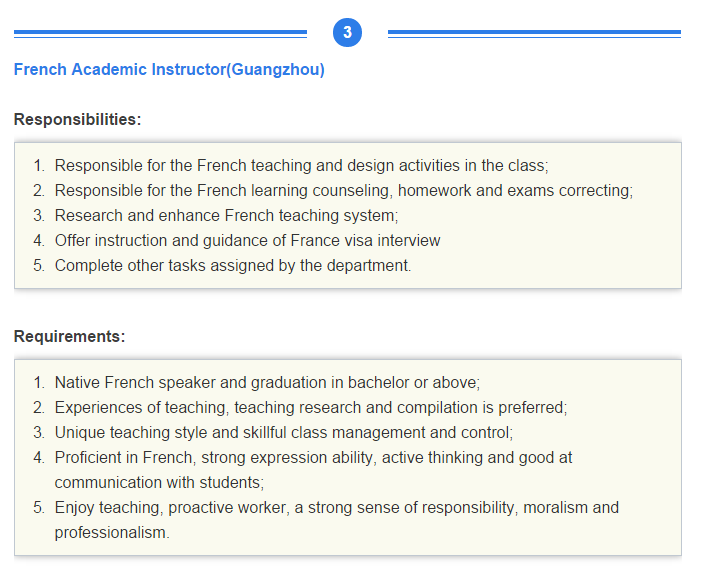This screenshot has height=574, width=707.
Task: Click 'Proficient in French' requirement line
Action: tap(313, 457)
